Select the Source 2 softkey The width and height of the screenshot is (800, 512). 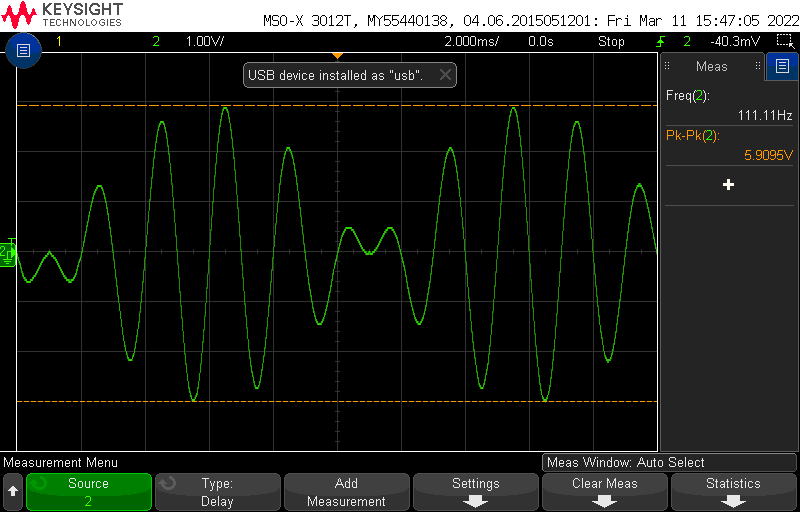click(88, 492)
